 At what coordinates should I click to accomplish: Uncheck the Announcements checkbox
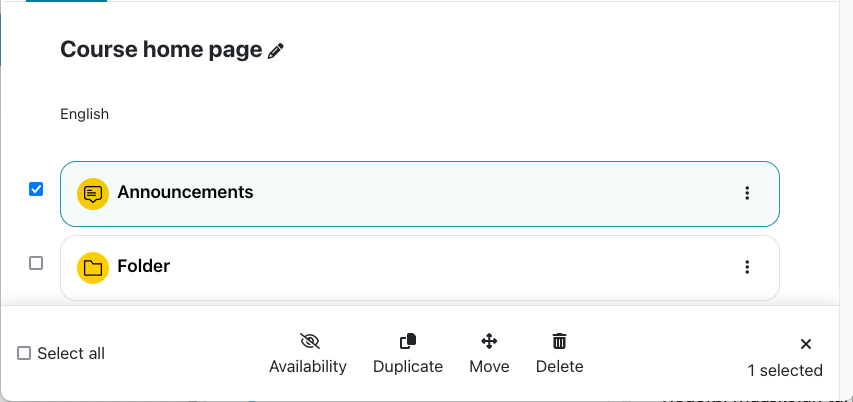[36, 189]
